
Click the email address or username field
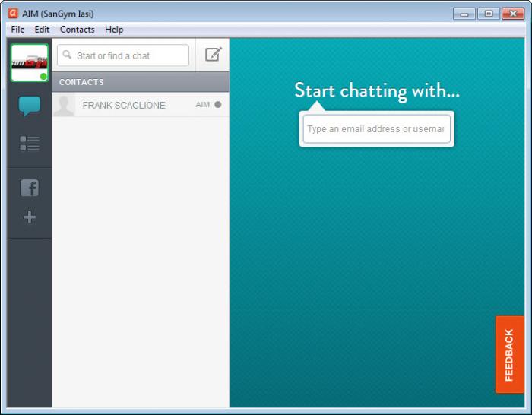(x=377, y=129)
